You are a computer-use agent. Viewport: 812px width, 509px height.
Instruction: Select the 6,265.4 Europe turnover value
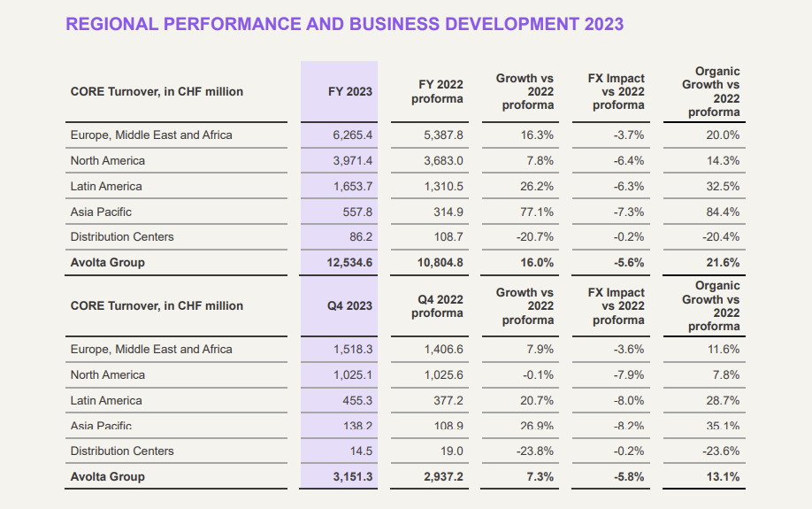[x=353, y=135]
